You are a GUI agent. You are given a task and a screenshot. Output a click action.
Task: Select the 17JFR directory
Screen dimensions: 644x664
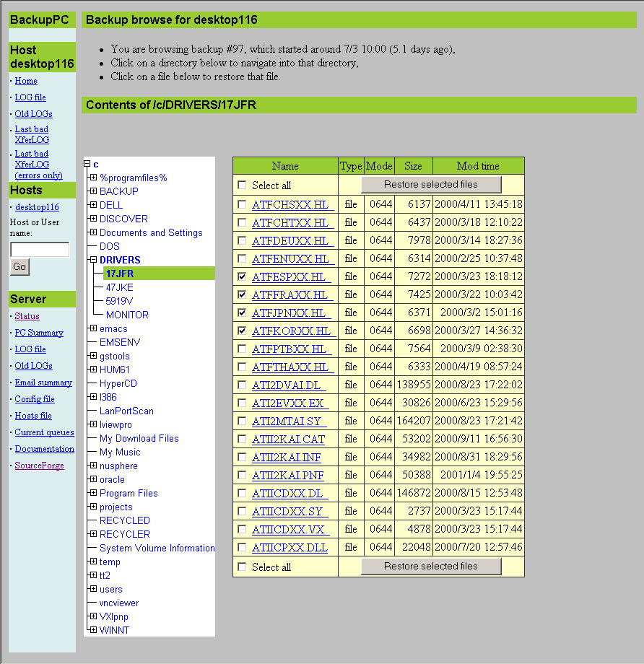click(x=120, y=274)
